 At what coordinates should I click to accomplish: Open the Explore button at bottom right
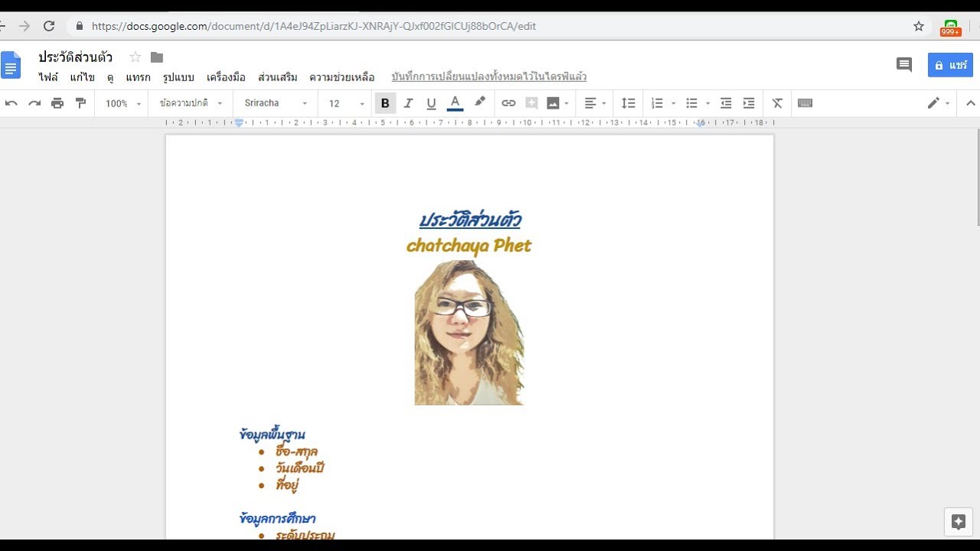pyautogui.click(x=959, y=522)
